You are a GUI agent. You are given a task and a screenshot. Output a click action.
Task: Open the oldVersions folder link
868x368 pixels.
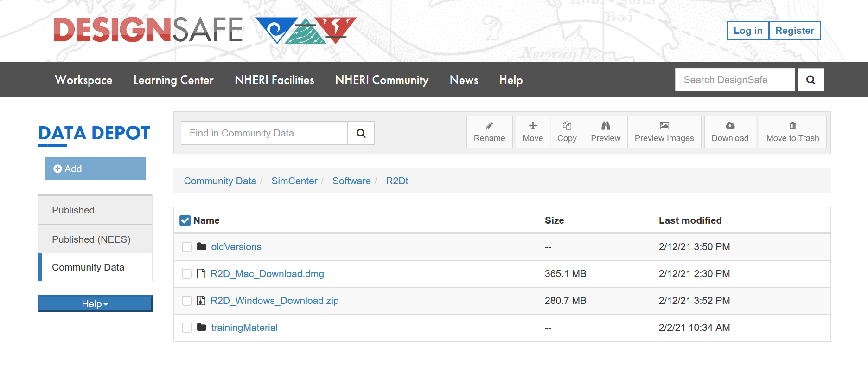(x=236, y=247)
